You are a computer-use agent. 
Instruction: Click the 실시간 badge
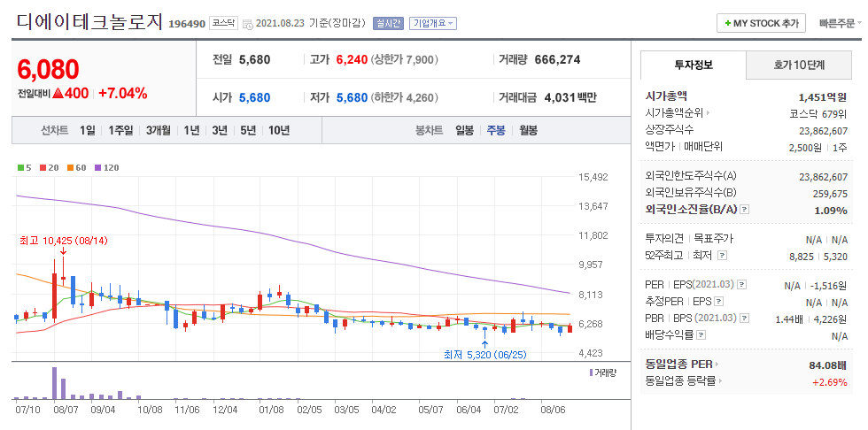point(388,23)
